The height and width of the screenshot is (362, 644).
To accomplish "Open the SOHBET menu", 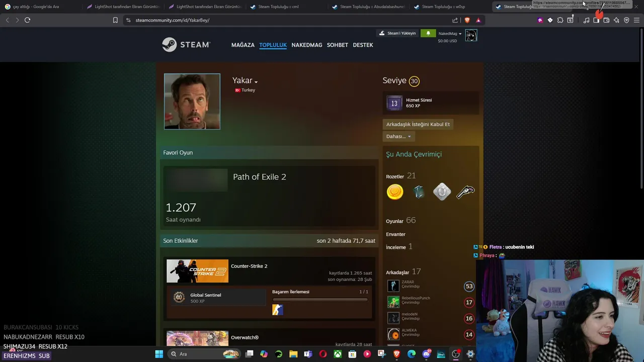I will pyautogui.click(x=338, y=45).
